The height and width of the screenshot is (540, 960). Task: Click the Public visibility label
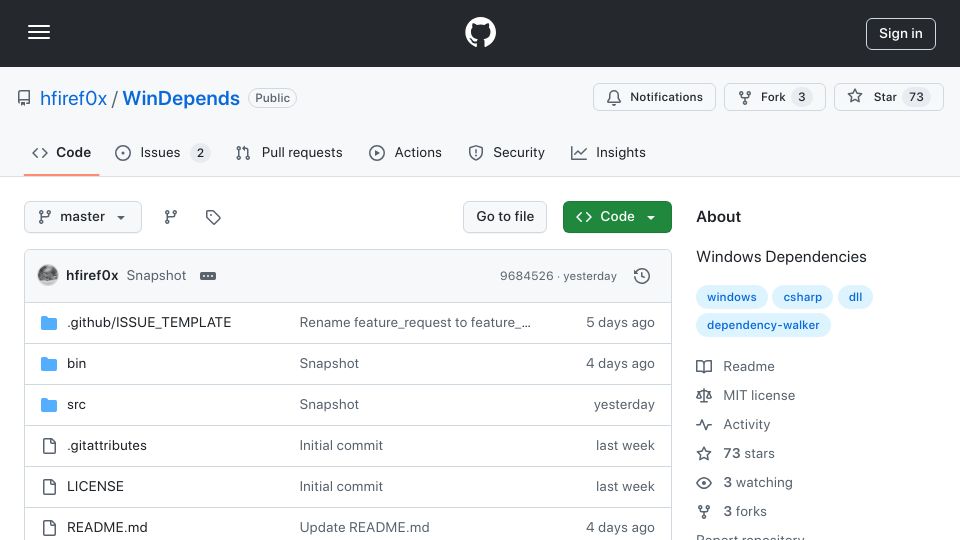272,98
